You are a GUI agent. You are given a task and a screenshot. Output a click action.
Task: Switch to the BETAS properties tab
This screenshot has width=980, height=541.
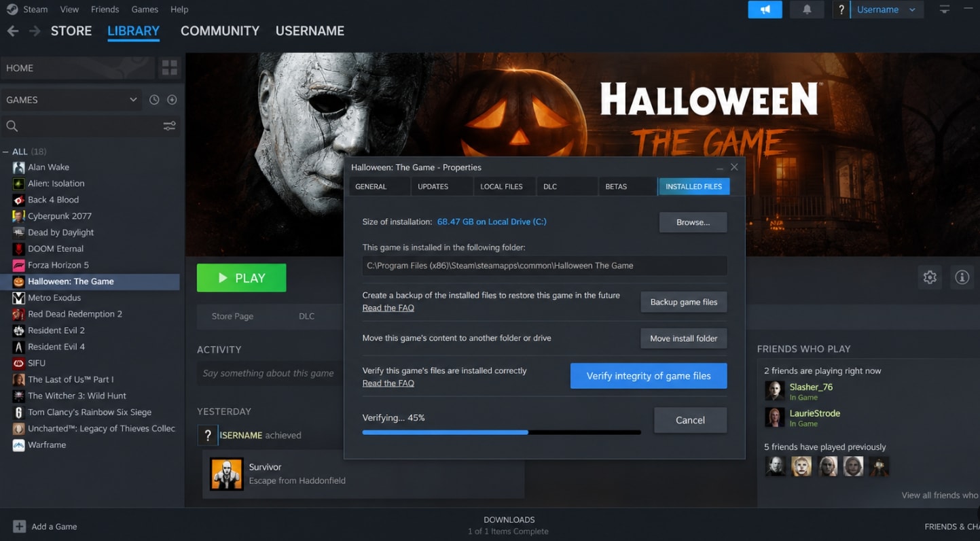point(628,186)
